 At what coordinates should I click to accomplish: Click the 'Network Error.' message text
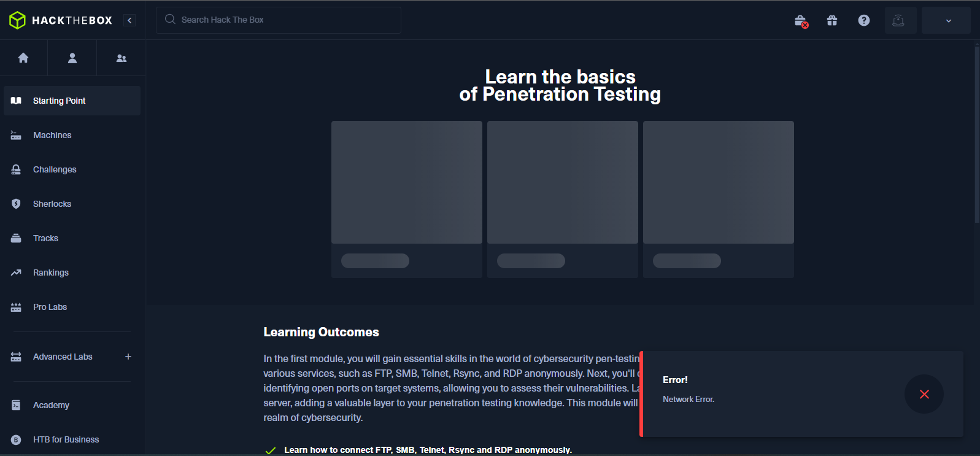[x=689, y=400]
